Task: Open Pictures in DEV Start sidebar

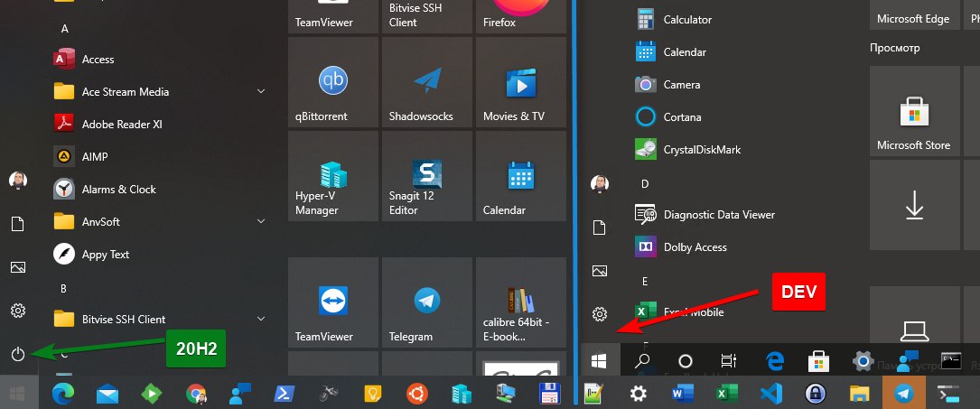Action: [x=600, y=271]
